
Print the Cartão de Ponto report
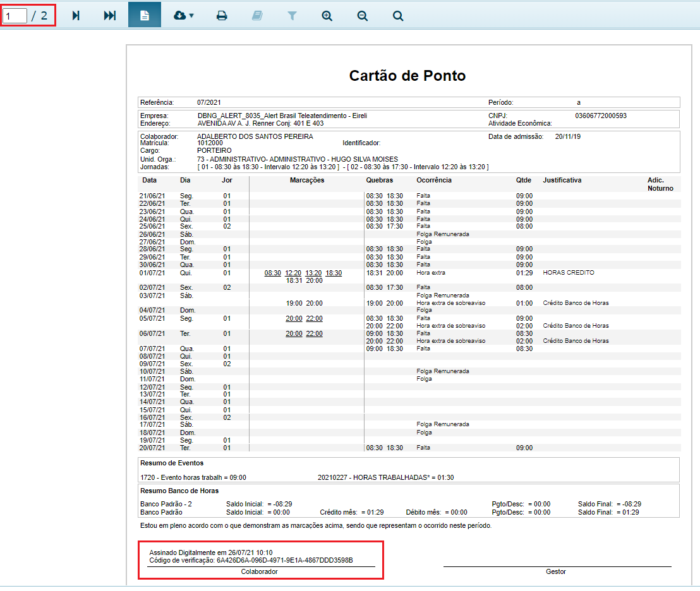(222, 16)
